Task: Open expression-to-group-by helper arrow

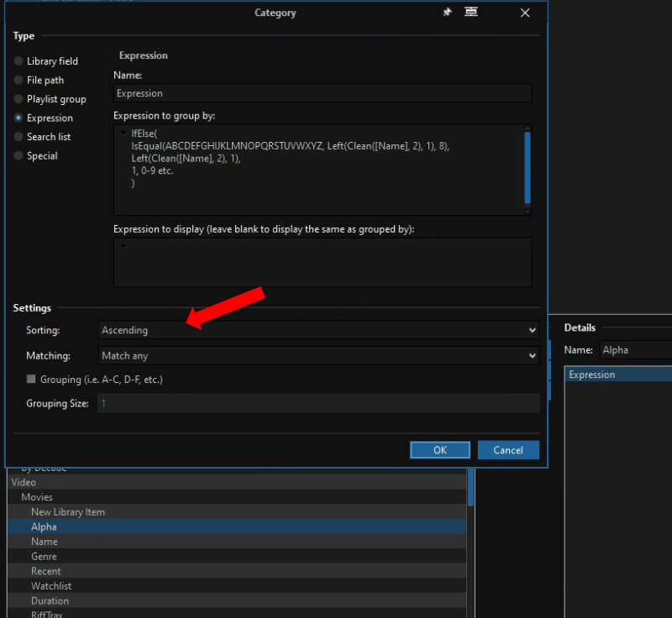Action: (123, 134)
